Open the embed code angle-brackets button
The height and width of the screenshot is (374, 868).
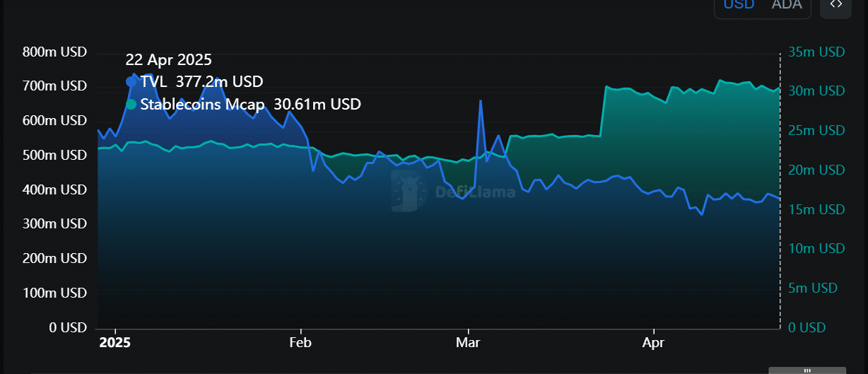pyautogui.click(x=835, y=5)
